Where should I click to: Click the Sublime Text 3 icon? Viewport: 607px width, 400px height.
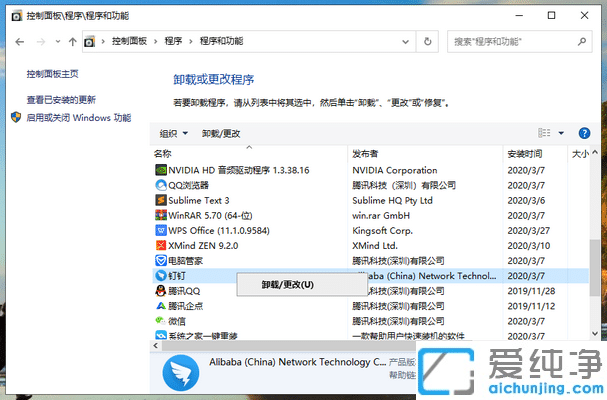pos(161,200)
